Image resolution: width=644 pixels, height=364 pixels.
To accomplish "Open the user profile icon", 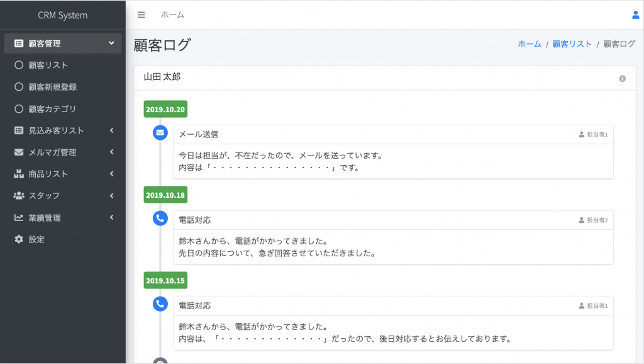I will click(x=635, y=15).
